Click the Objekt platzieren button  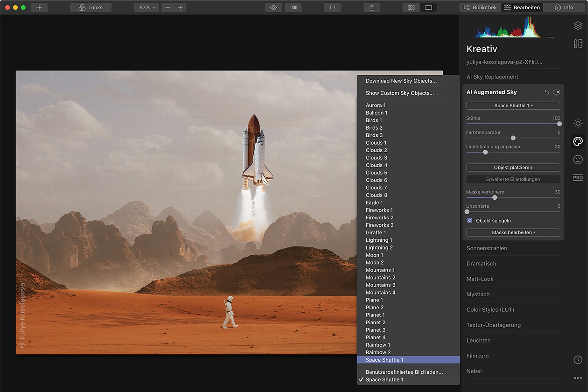[513, 167]
